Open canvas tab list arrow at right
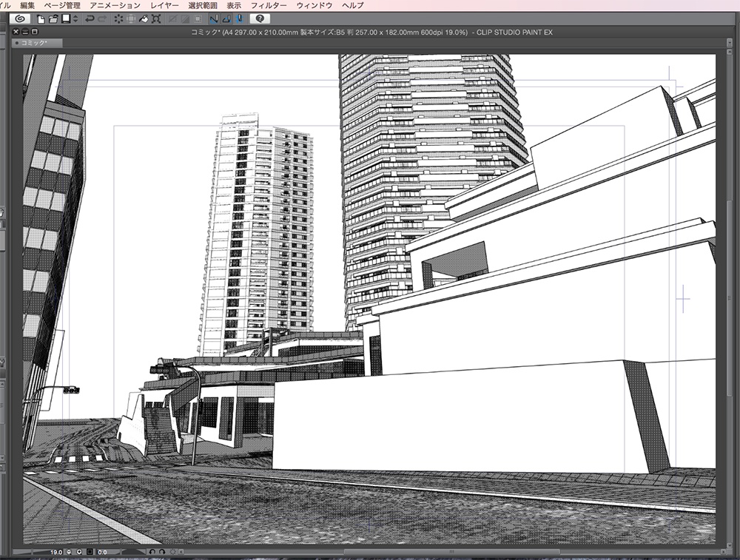This screenshot has width=740, height=560. click(730, 43)
